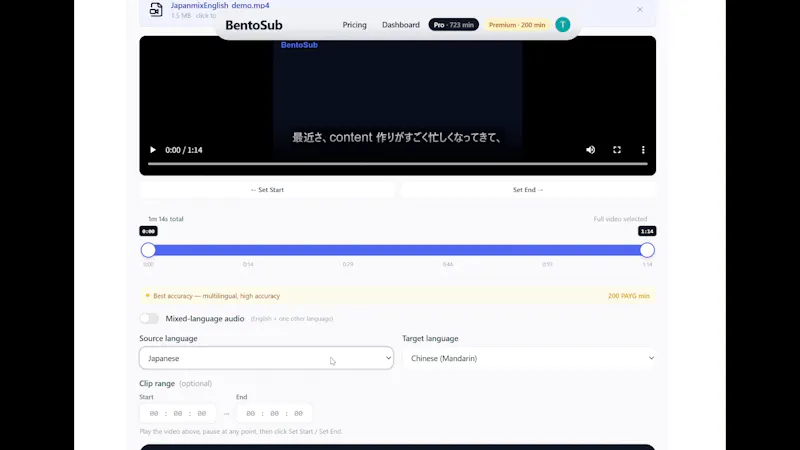
Task: Click the 0:00 start time marker label
Action: click(x=148, y=231)
